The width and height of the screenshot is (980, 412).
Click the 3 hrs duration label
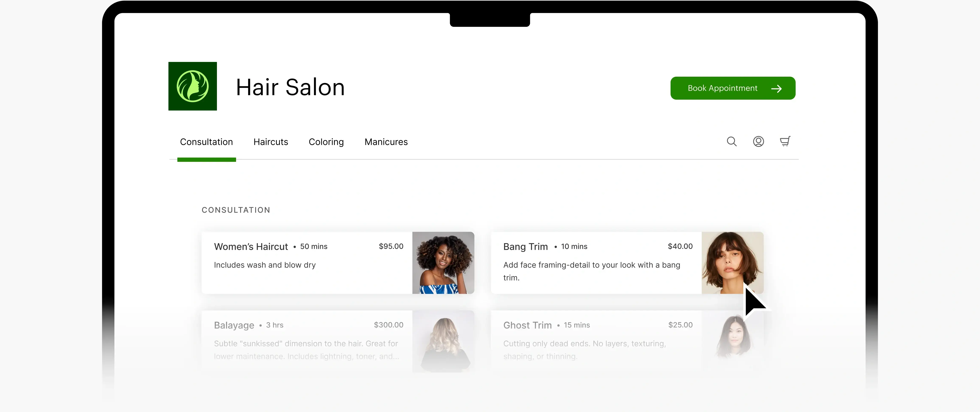click(x=275, y=325)
